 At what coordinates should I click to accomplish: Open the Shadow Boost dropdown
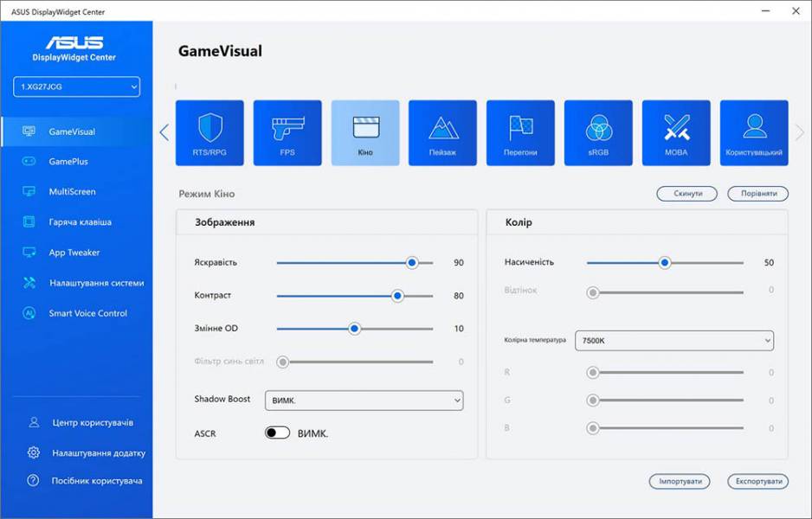[364, 400]
